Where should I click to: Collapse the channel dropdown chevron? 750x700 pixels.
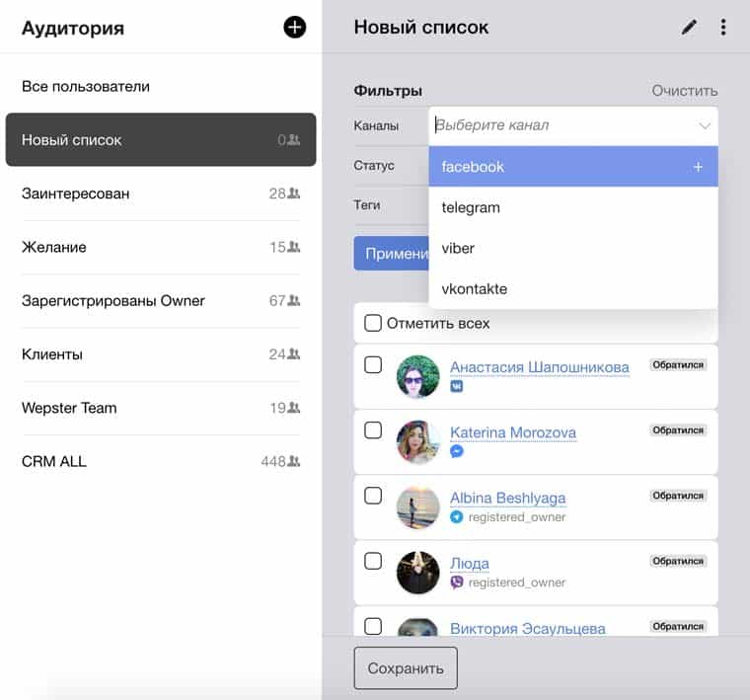coord(705,126)
